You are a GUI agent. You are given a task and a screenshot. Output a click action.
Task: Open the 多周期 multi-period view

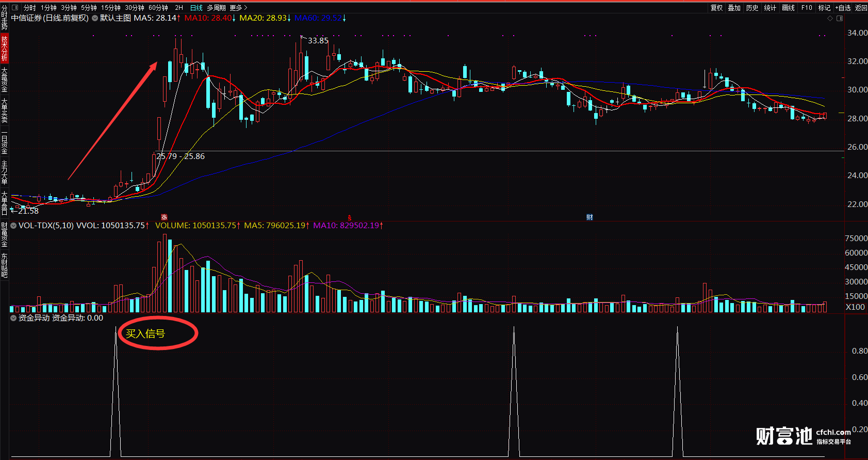click(216, 8)
